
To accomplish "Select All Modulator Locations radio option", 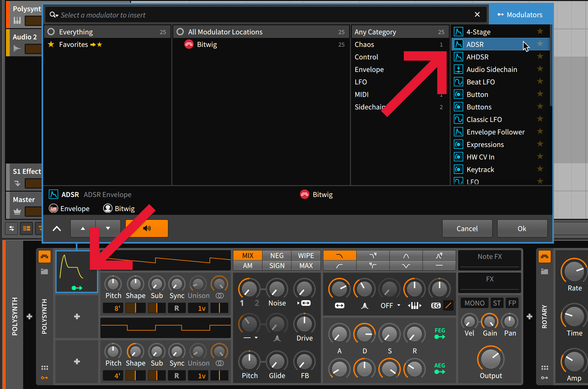I will pos(180,32).
